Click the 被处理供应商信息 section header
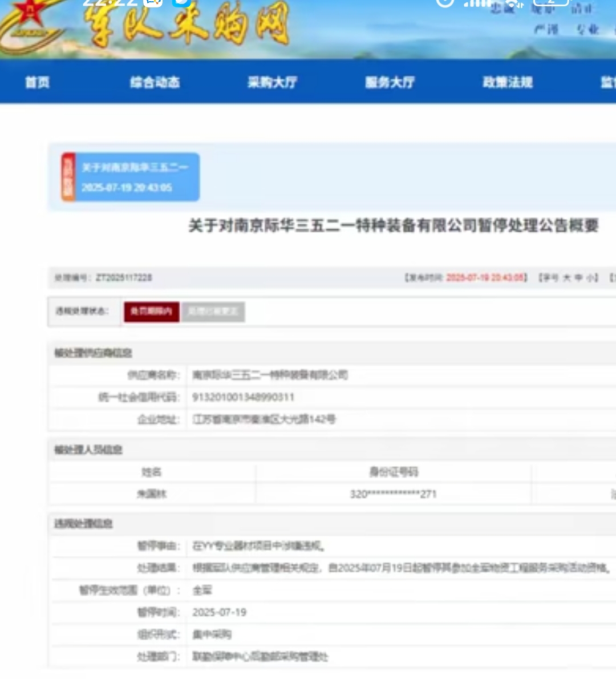Screen dimensions: 616x679 pos(93,353)
